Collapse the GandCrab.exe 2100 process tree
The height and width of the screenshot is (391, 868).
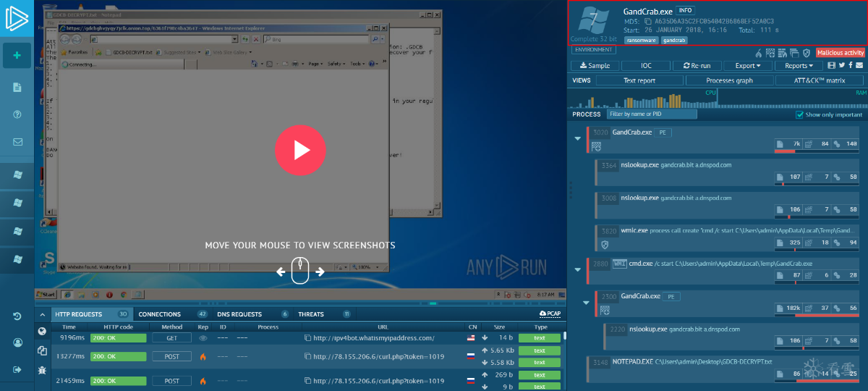point(587,302)
